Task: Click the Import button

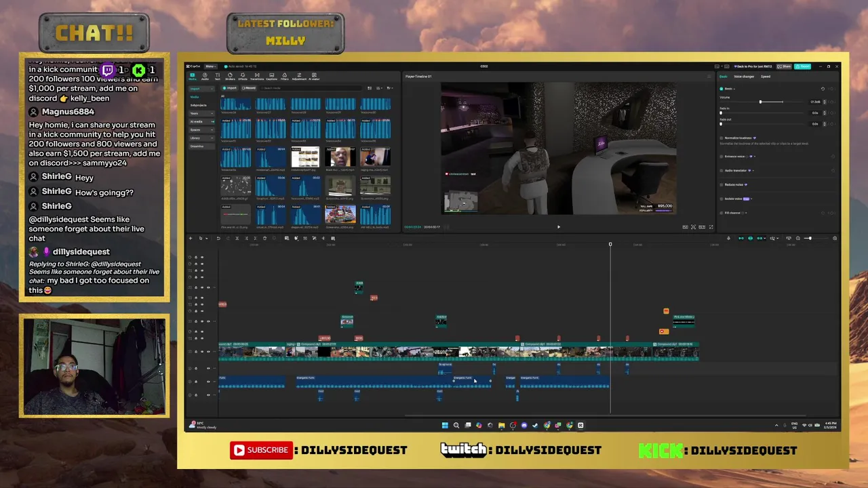Action: click(x=230, y=88)
